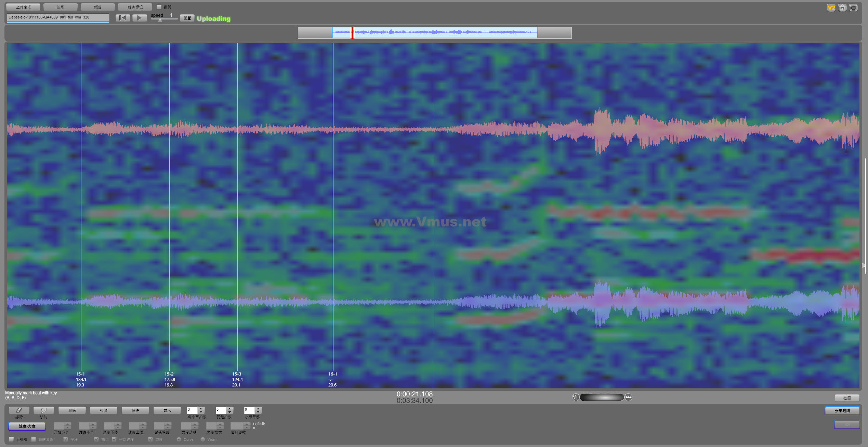
Task: Decrease the 弱起拍数 stepper value
Action: [230, 412]
